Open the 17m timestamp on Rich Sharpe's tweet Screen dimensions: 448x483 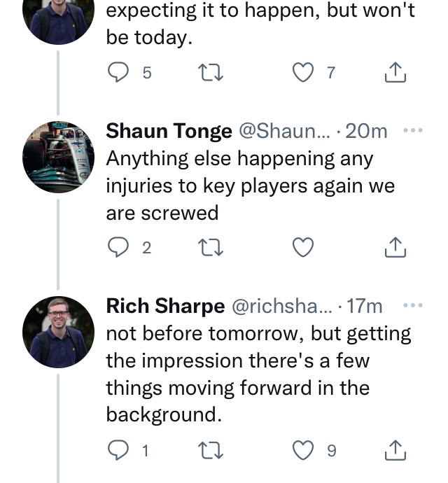click(365, 306)
